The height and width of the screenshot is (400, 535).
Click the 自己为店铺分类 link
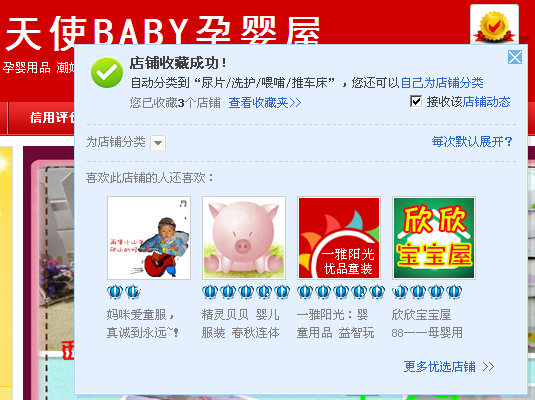point(442,83)
